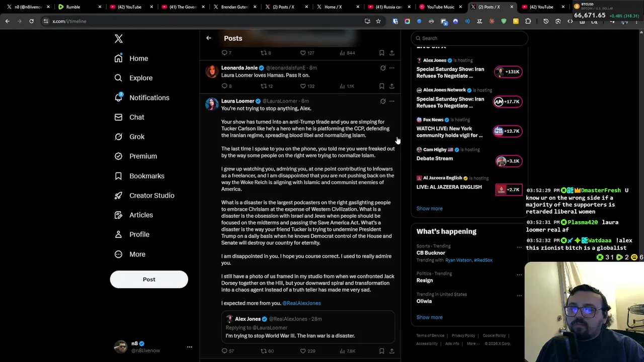Open more options on Laura Loomer's post
Viewport: 644px width, 362px height.
point(392,101)
